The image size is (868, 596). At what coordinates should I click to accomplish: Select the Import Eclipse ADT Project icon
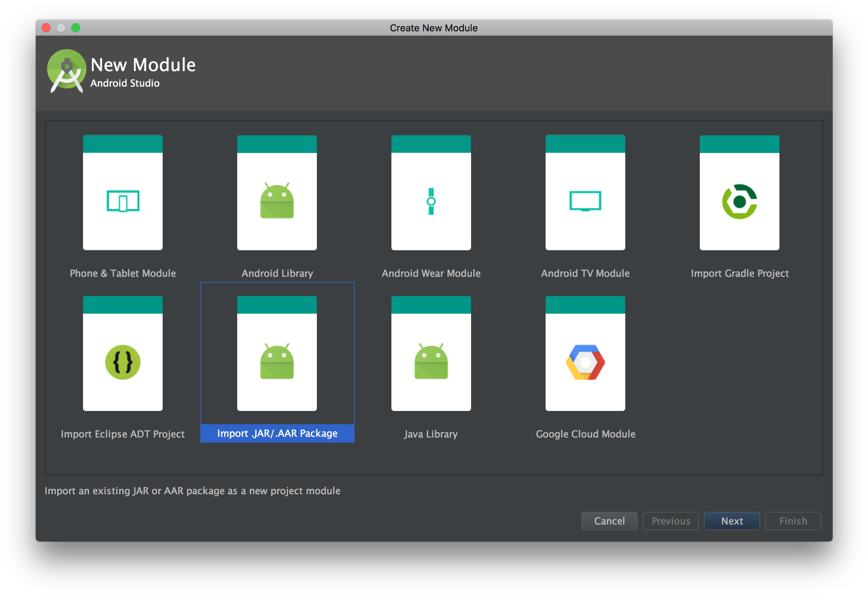[122, 362]
